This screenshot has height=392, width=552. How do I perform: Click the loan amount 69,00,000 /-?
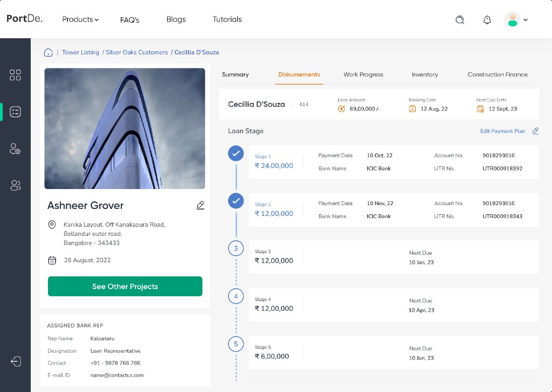[365, 109]
